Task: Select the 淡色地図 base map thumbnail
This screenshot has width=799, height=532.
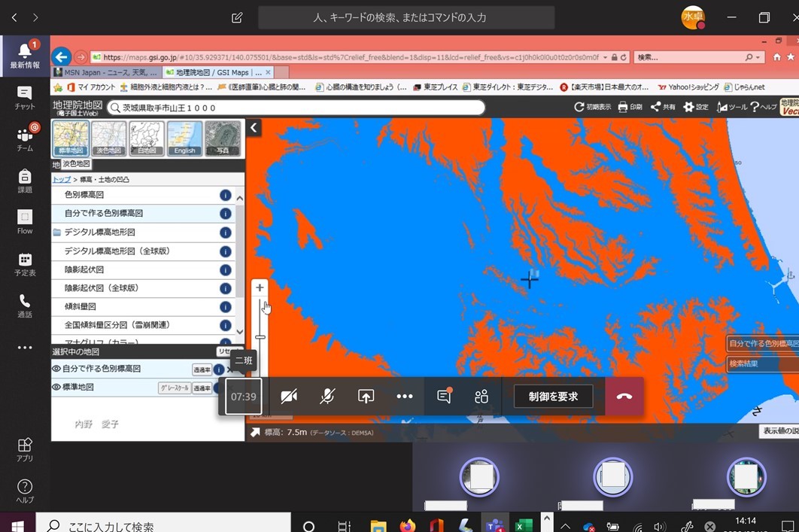Action: point(108,138)
